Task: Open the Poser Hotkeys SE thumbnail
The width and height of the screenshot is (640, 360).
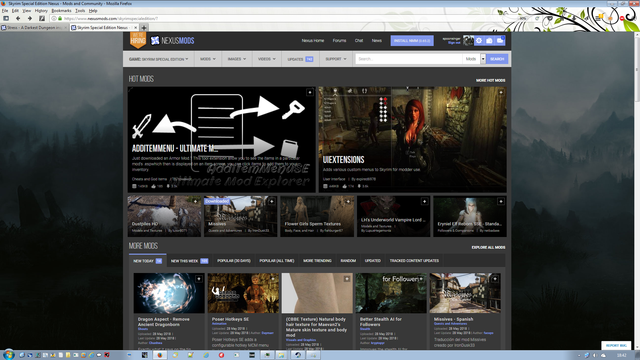Action: click(x=243, y=293)
